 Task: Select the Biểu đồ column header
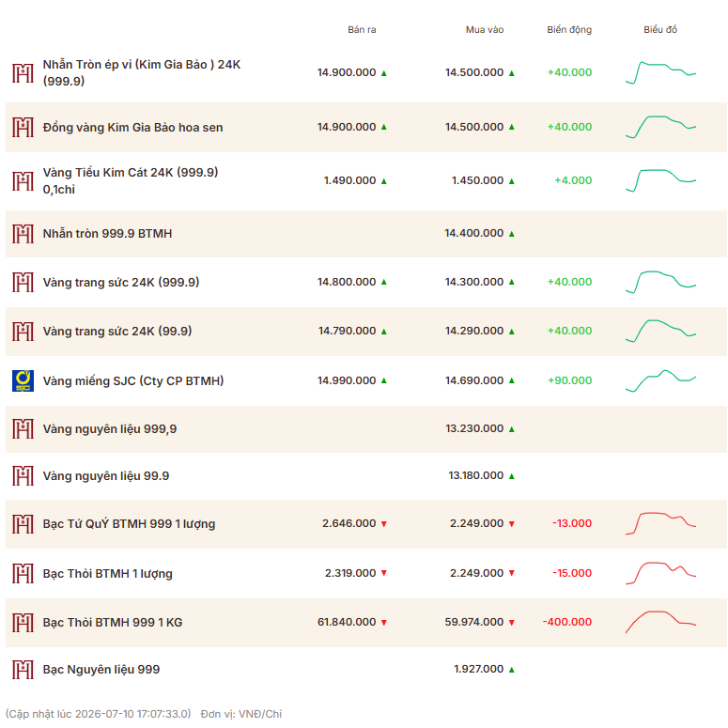pyautogui.click(x=660, y=30)
